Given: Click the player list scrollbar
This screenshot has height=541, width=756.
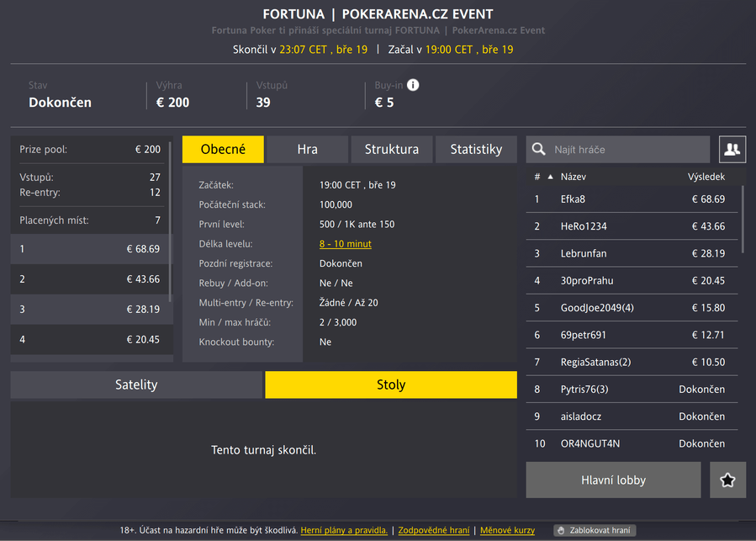Looking at the screenshot, I should coord(742,220).
